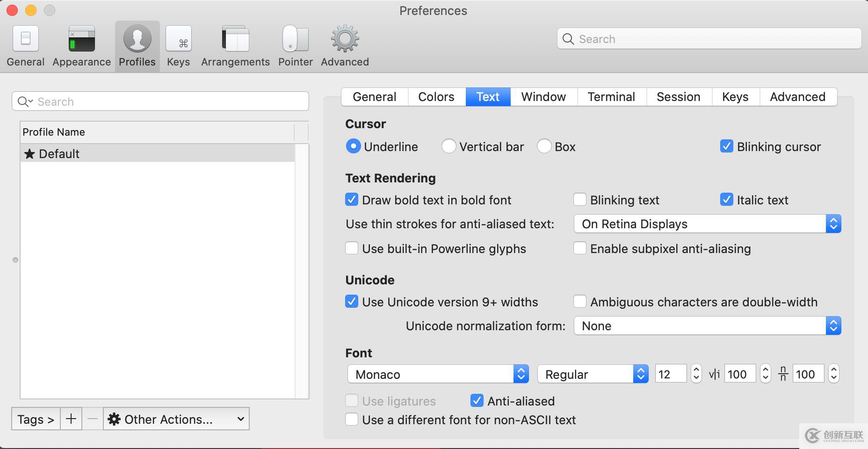Increase font size with stepper
Viewport: 868px width, 449px height.
pyautogui.click(x=696, y=370)
